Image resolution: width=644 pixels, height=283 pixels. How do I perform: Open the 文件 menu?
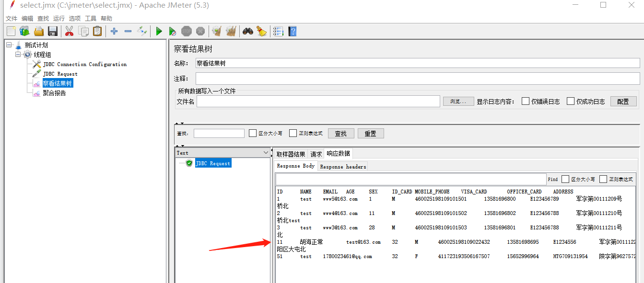click(x=12, y=18)
